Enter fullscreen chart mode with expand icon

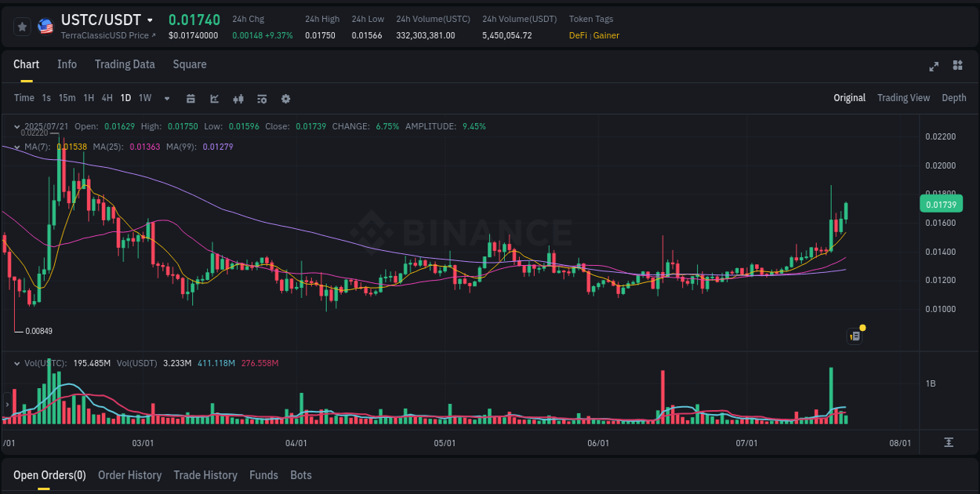click(x=933, y=67)
